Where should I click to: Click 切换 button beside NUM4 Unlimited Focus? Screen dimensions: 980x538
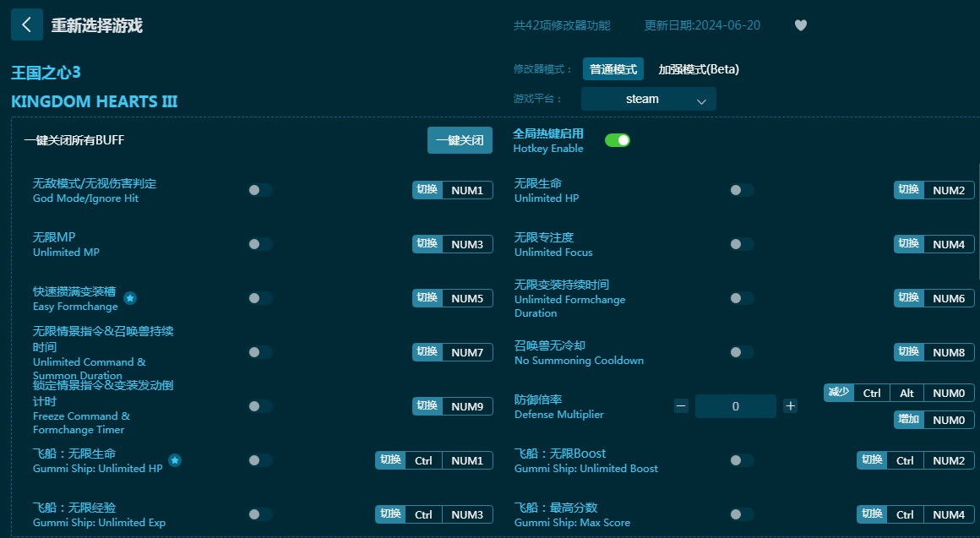[x=909, y=244]
